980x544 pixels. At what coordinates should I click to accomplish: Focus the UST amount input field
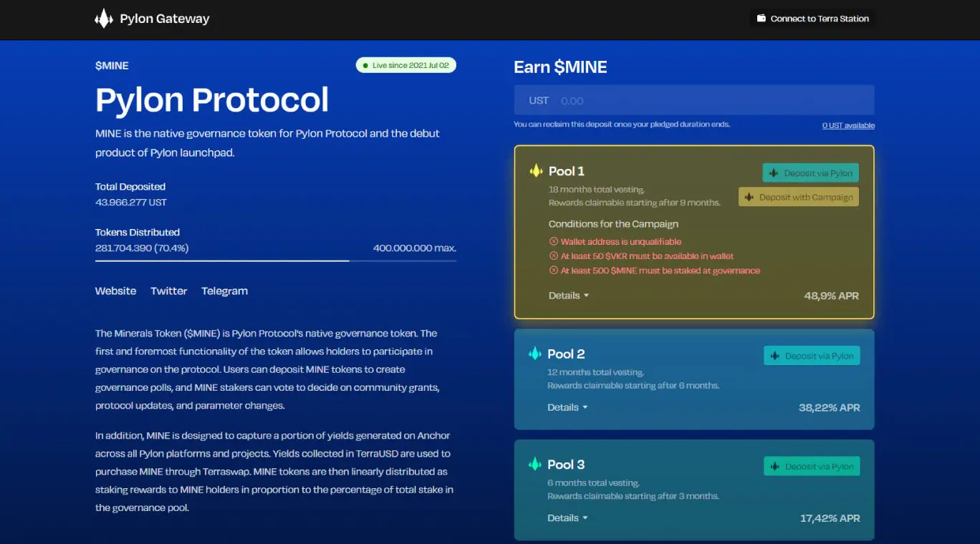(x=694, y=101)
